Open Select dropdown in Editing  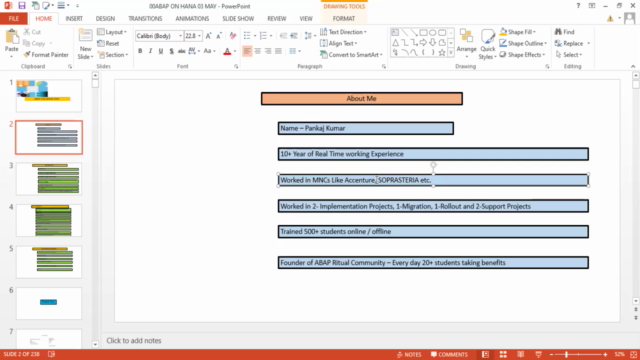click(x=569, y=55)
